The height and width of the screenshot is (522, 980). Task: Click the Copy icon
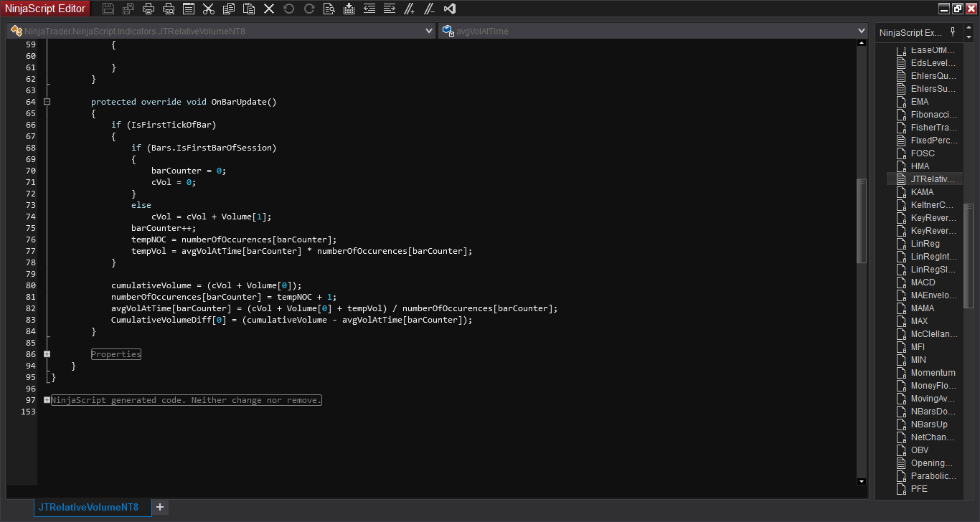coord(229,9)
